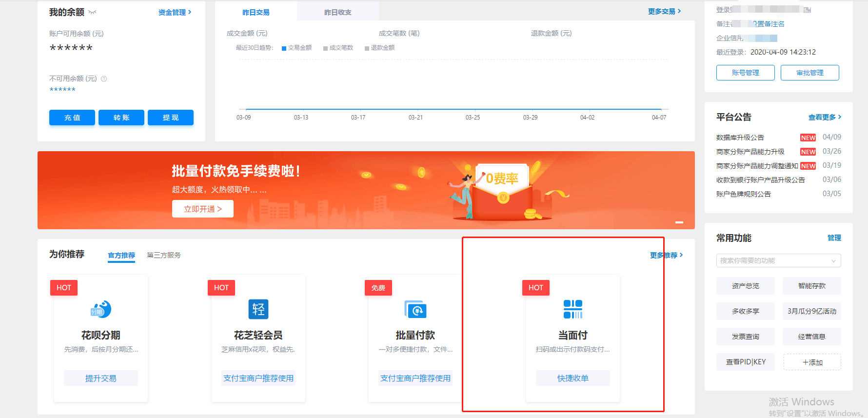Open the 查看PID|KEY shortcut
This screenshot has width=868, height=418.
click(746, 362)
